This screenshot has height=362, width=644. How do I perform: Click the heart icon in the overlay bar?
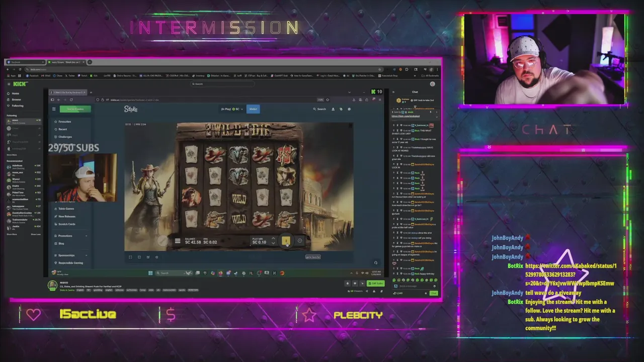(x=34, y=315)
